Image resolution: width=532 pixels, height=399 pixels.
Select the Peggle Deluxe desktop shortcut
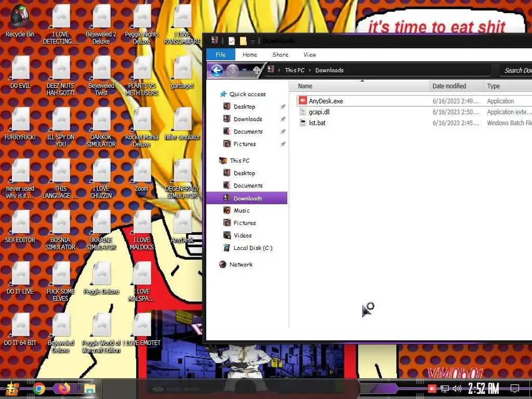pyautogui.click(x=101, y=278)
